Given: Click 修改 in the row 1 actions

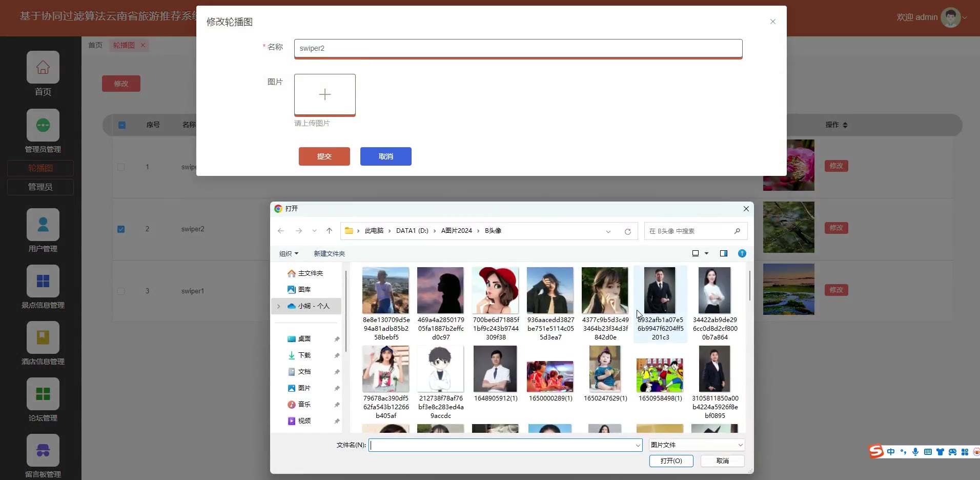Looking at the screenshot, I should (836, 166).
